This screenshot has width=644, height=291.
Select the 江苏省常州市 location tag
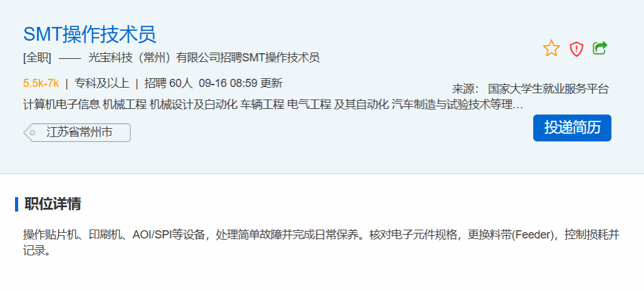(x=77, y=133)
